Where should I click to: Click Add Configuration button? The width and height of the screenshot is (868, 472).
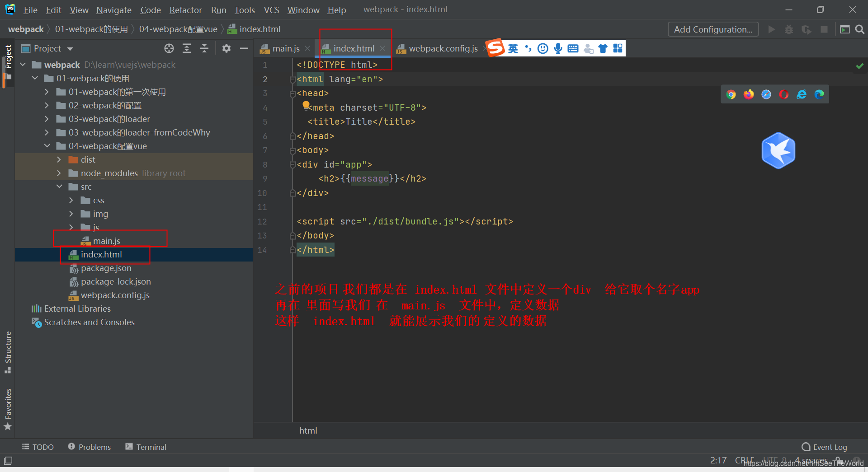[x=713, y=29]
